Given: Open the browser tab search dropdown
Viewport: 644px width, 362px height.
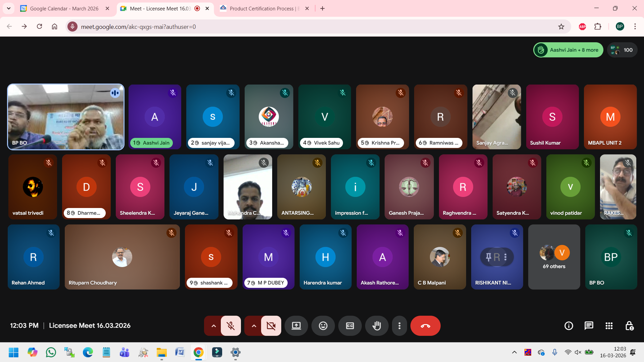Looking at the screenshot, I should [x=9, y=8].
